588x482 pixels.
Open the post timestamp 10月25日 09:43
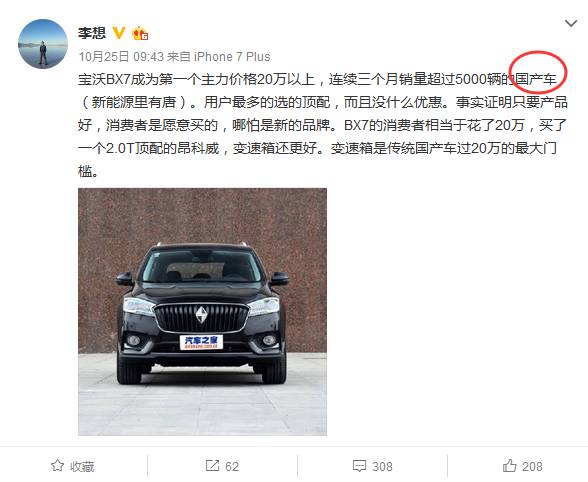click(121, 57)
